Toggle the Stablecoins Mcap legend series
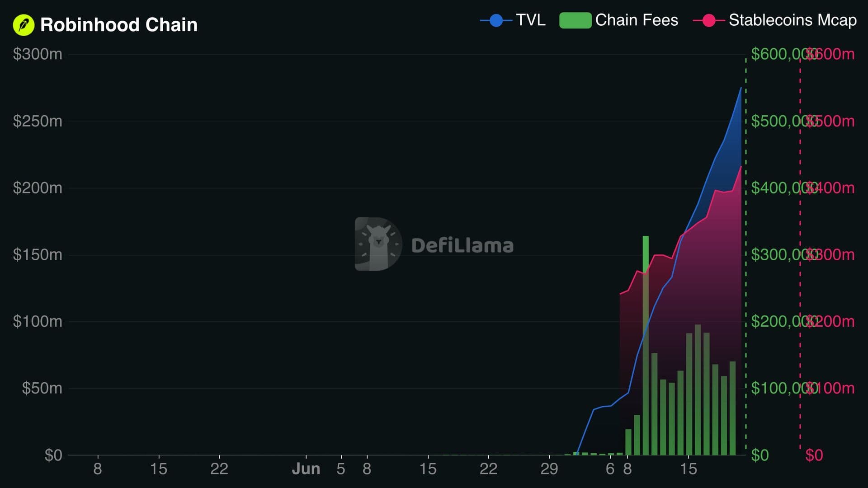Viewport: 868px width, 488px height. pyautogui.click(x=774, y=20)
